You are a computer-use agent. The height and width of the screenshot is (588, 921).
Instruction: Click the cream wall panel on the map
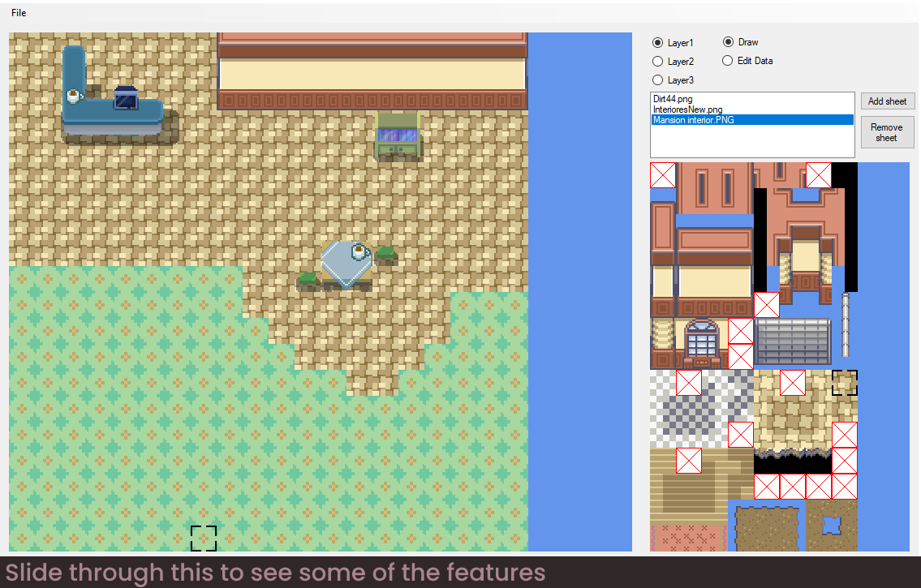click(x=372, y=74)
